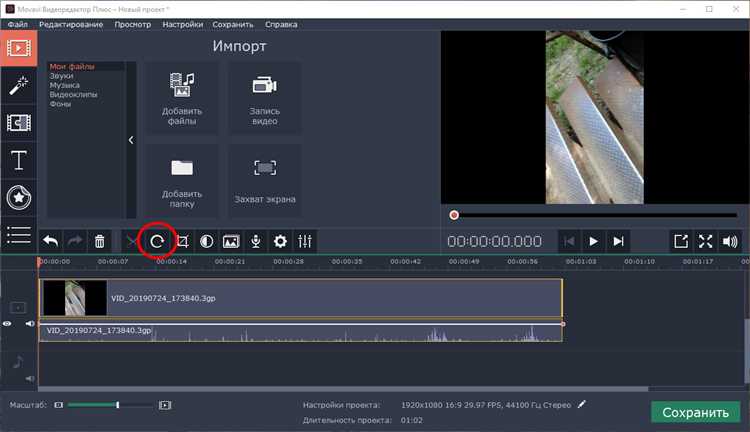Open Titles tab with T icon
Screen dimensions: 750x432
[18, 160]
